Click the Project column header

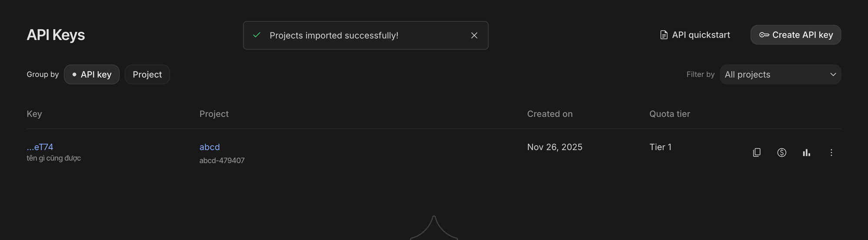(214, 114)
